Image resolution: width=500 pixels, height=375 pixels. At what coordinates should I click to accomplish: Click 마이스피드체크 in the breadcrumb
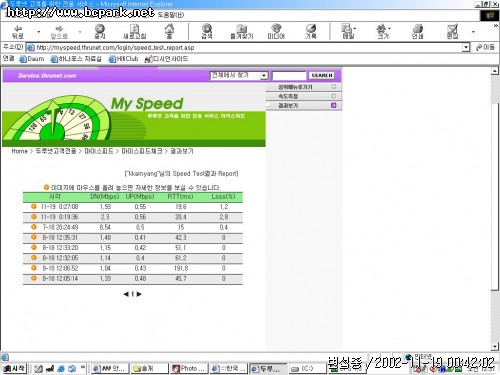142,151
